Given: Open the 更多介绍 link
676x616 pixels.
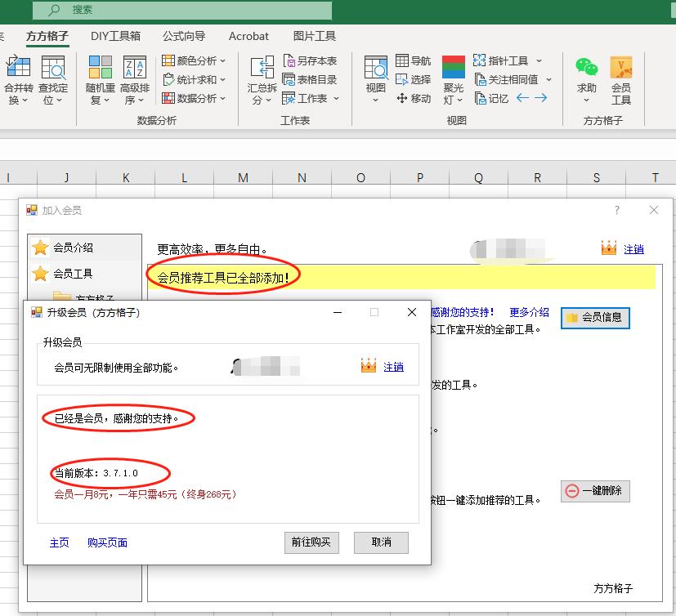Looking at the screenshot, I should point(530,312).
